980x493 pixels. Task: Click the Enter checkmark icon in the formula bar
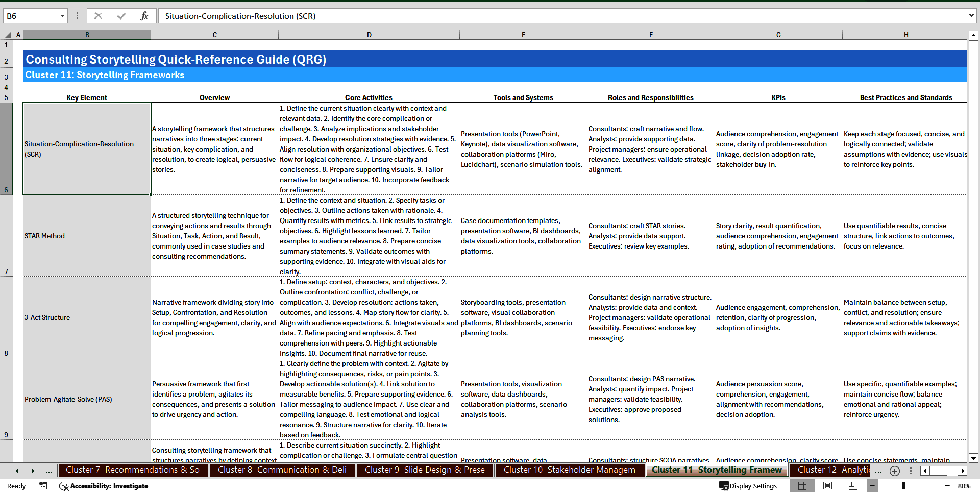(121, 16)
